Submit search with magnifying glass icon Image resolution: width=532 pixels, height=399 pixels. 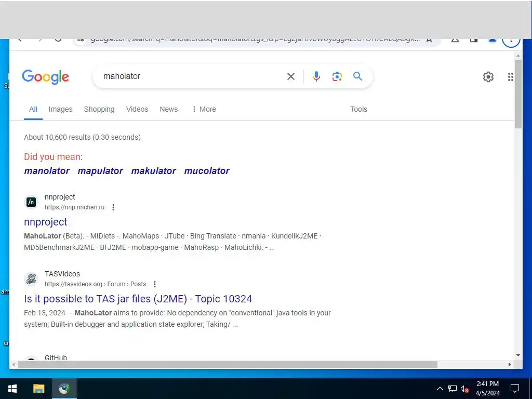(357, 76)
